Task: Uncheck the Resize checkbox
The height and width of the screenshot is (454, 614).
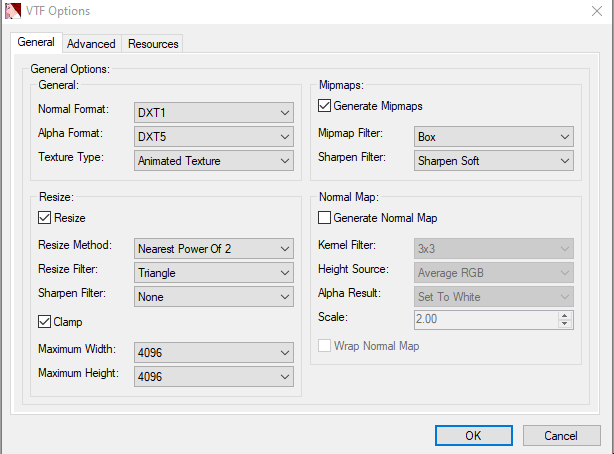Action: click(x=44, y=217)
